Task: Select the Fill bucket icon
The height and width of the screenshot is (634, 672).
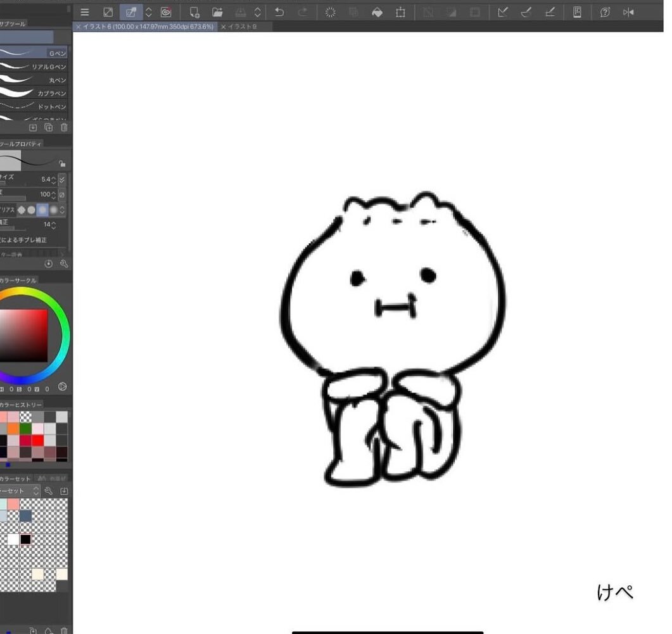Action: [x=377, y=13]
